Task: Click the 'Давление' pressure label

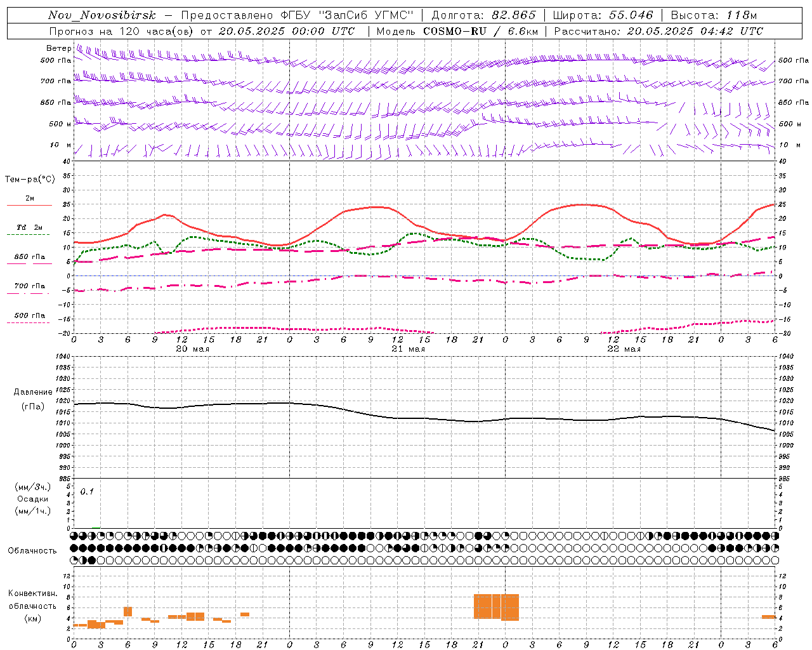Action: pos(33,392)
